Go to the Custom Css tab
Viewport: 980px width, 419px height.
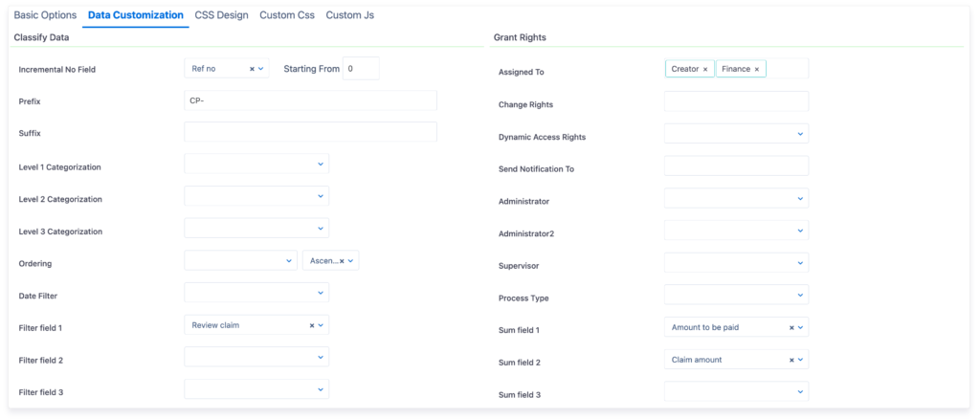coord(287,15)
